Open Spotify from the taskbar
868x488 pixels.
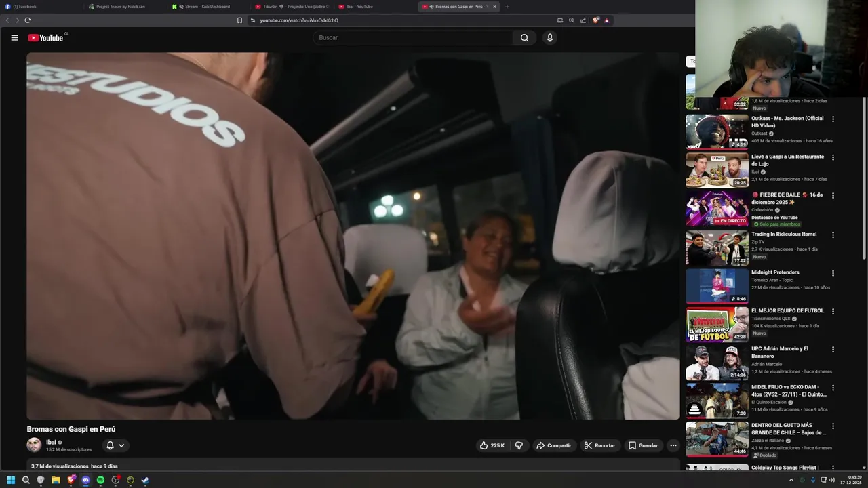[x=100, y=480]
